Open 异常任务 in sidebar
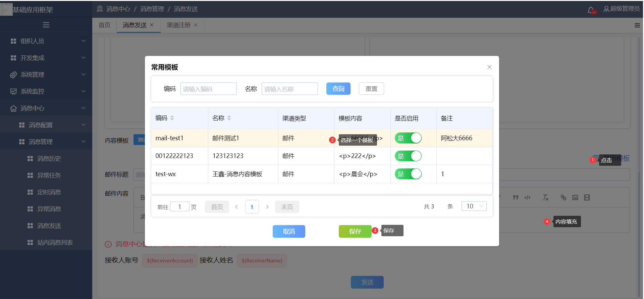Image resolution: width=644 pixels, height=299 pixels. click(x=49, y=175)
